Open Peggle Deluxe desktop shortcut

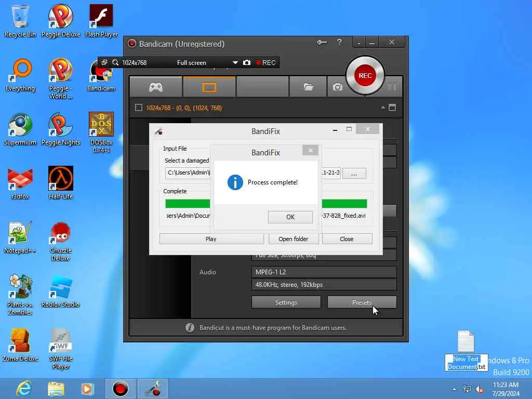61,20
